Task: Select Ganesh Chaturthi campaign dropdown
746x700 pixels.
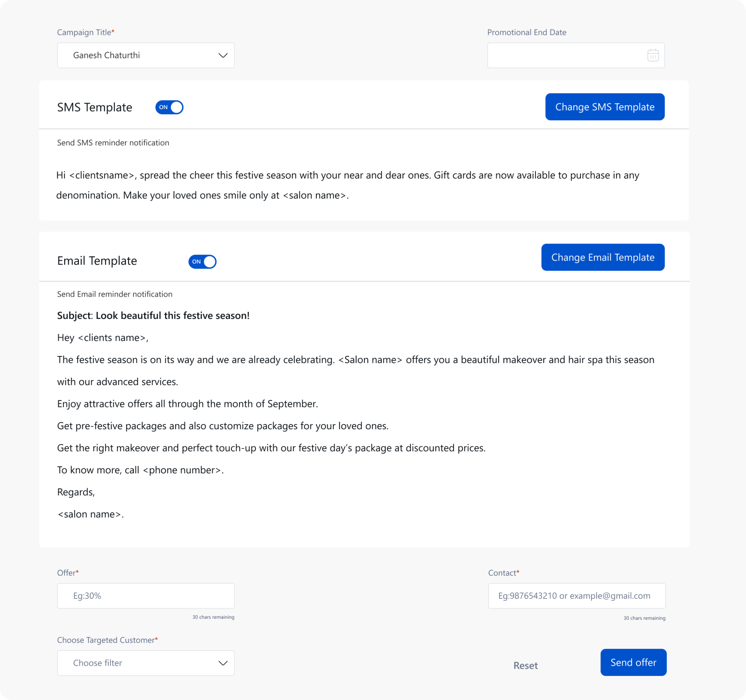Action: 146,55
